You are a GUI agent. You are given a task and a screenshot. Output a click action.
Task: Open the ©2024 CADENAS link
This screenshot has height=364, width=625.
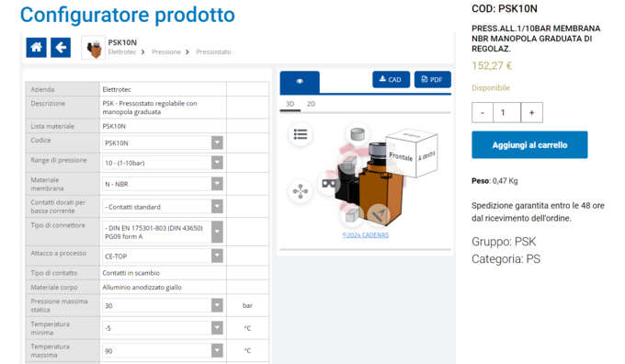[366, 235]
